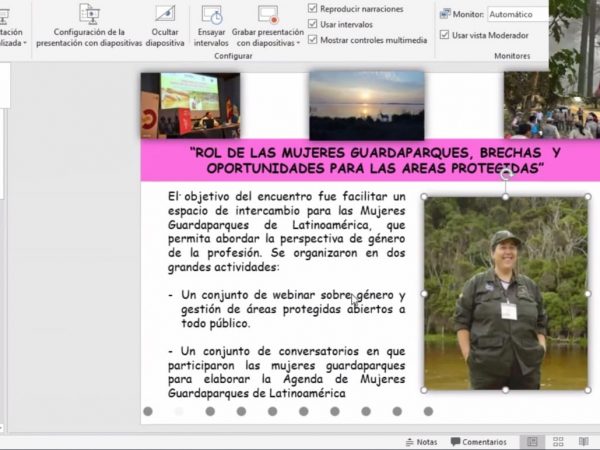Screen dimensions: 600x450
Task: Start Ensayar intervalos
Action: coord(211,25)
